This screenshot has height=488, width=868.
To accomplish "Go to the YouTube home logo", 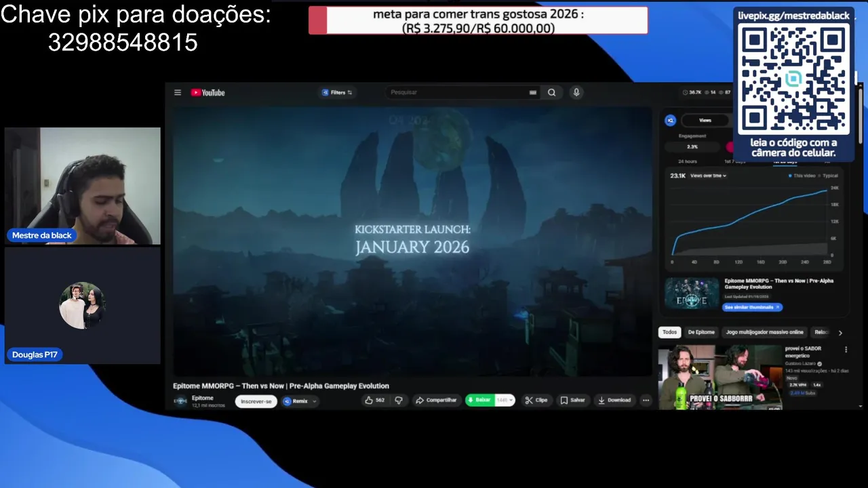I will coord(208,93).
